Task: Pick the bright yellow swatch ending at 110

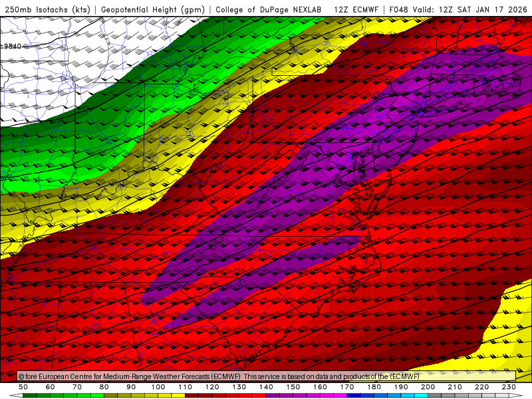Action: pyautogui.click(x=178, y=396)
